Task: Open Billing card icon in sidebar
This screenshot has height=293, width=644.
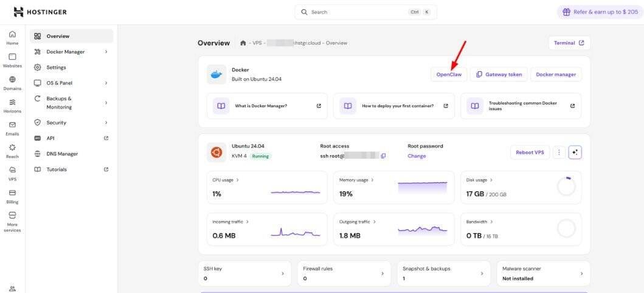Action: [12, 192]
